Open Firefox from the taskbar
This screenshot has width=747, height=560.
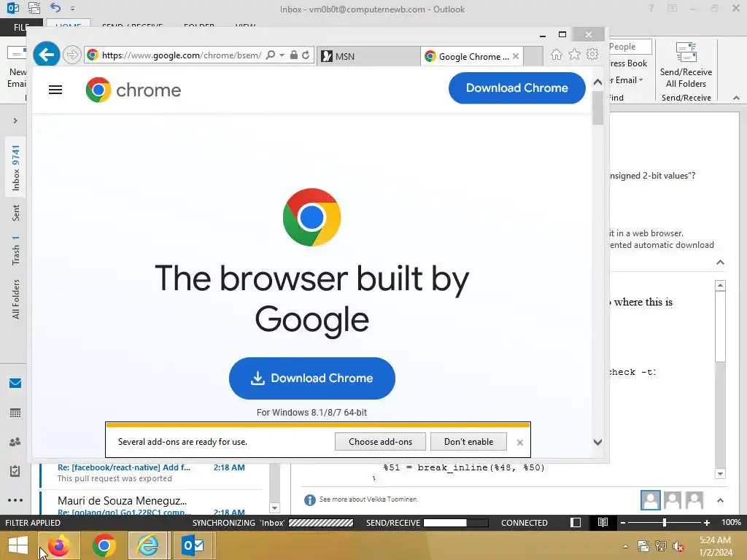pos(58,545)
